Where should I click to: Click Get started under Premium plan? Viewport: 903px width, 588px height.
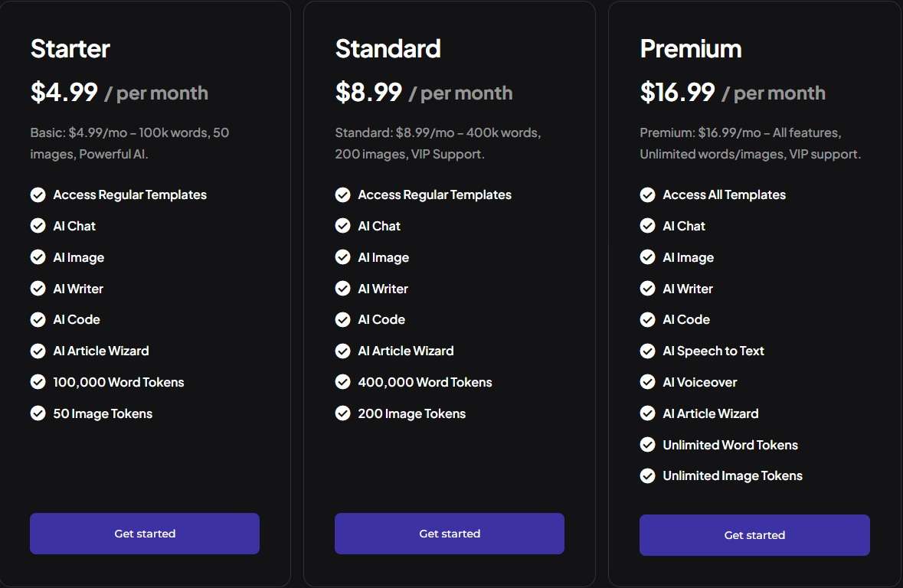tap(754, 535)
